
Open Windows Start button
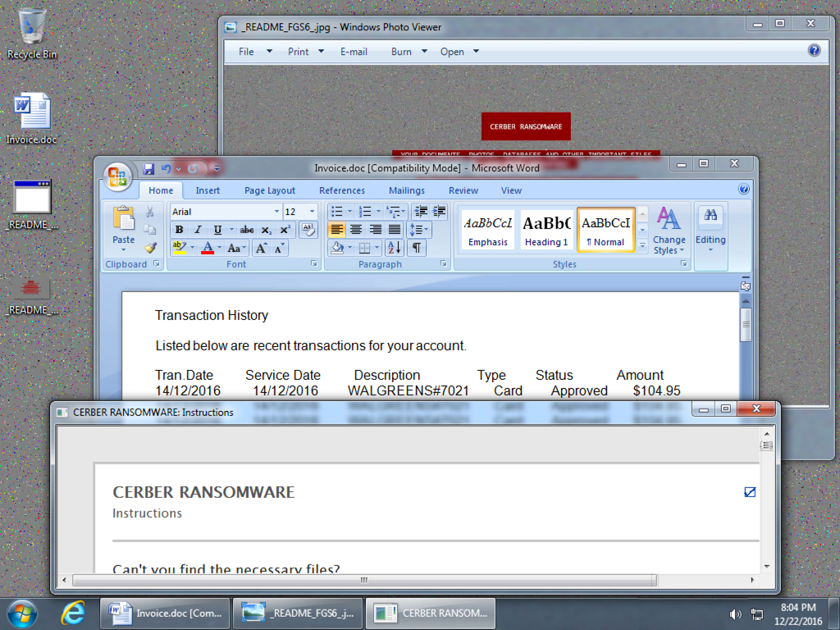point(22,614)
